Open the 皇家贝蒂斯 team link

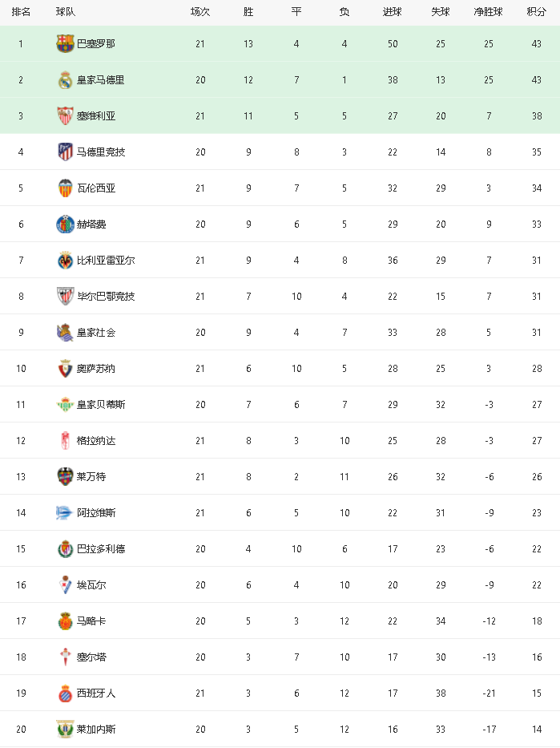(101, 405)
